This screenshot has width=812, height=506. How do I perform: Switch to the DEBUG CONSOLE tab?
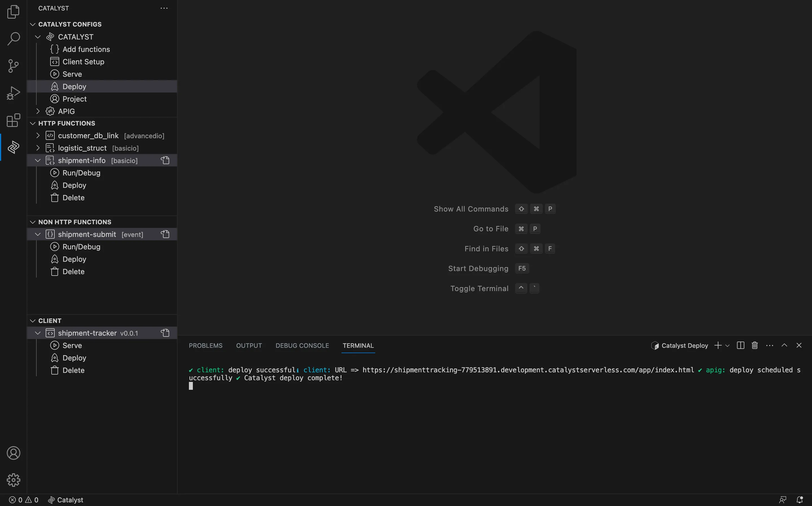[x=302, y=345]
